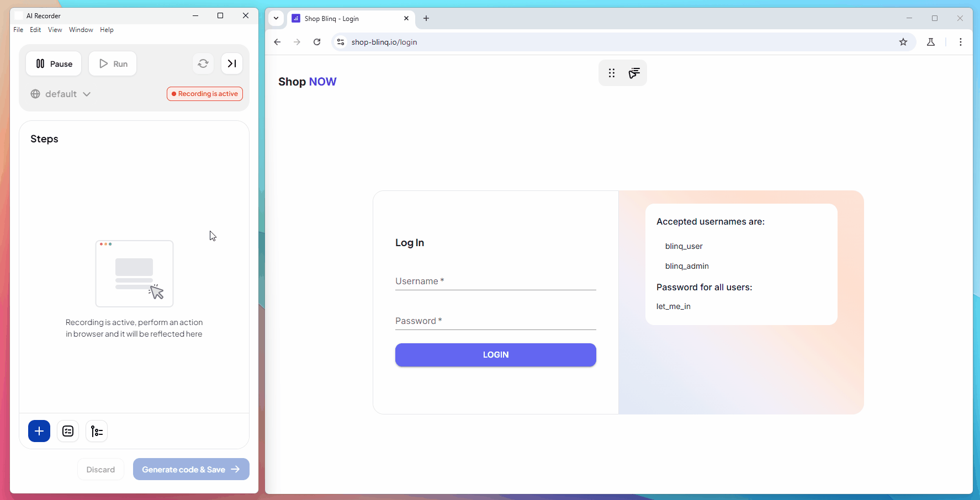
Task: Open the Chrome Labs flask icon
Action: click(931, 42)
